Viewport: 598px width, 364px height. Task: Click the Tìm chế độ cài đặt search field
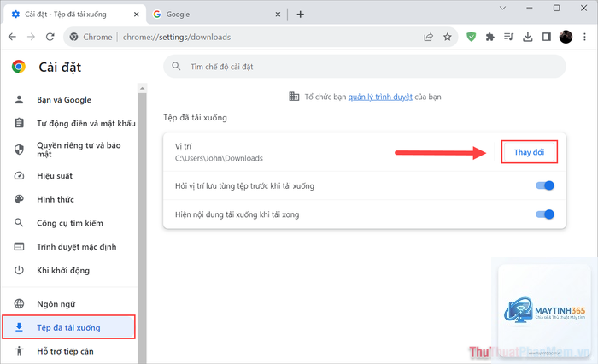(365, 67)
